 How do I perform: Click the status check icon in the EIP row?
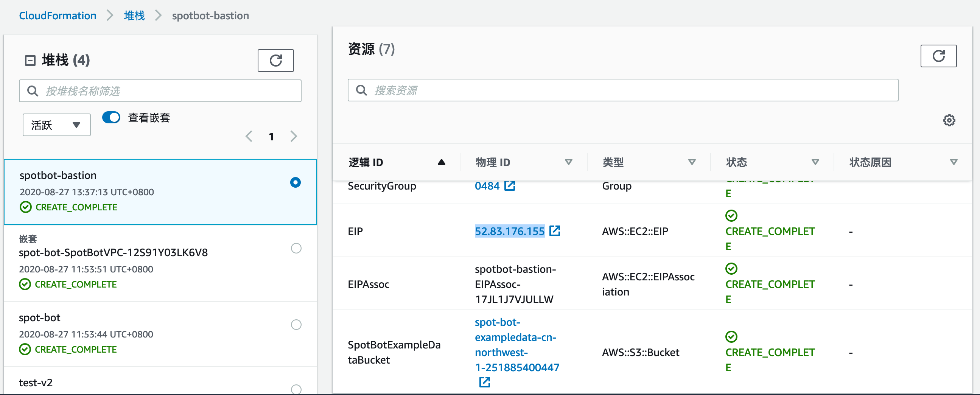[x=731, y=216]
